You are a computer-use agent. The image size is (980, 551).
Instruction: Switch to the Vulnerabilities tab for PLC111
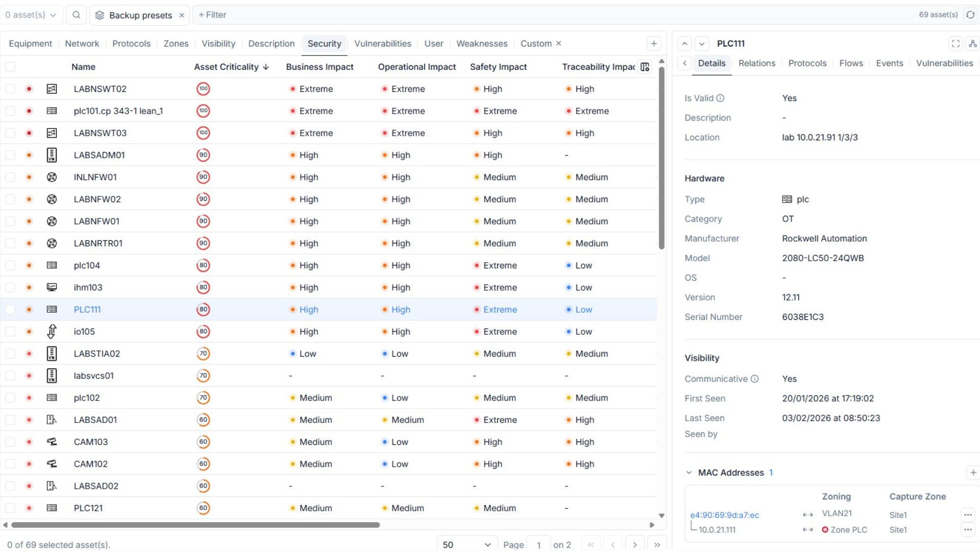[944, 63]
